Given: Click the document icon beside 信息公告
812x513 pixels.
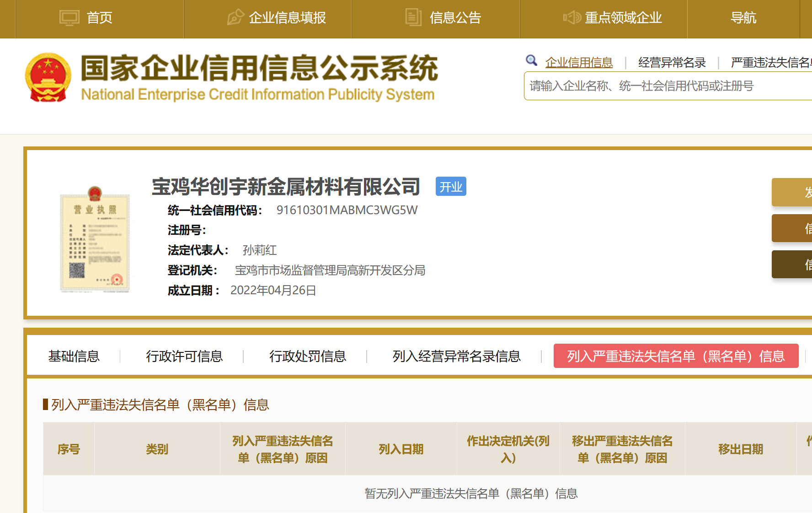Looking at the screenshot, I should coord(413,17).
